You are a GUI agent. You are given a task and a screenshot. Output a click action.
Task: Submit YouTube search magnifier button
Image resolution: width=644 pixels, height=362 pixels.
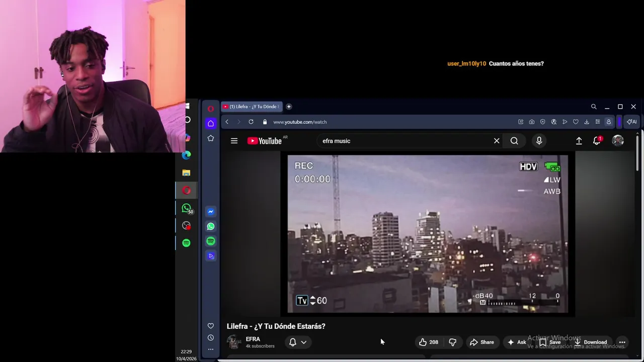[x=514, y=141]
